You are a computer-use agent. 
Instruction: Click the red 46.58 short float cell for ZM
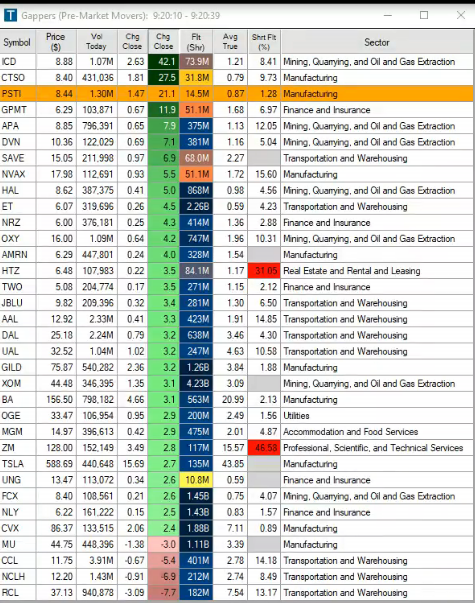[264, 448]
